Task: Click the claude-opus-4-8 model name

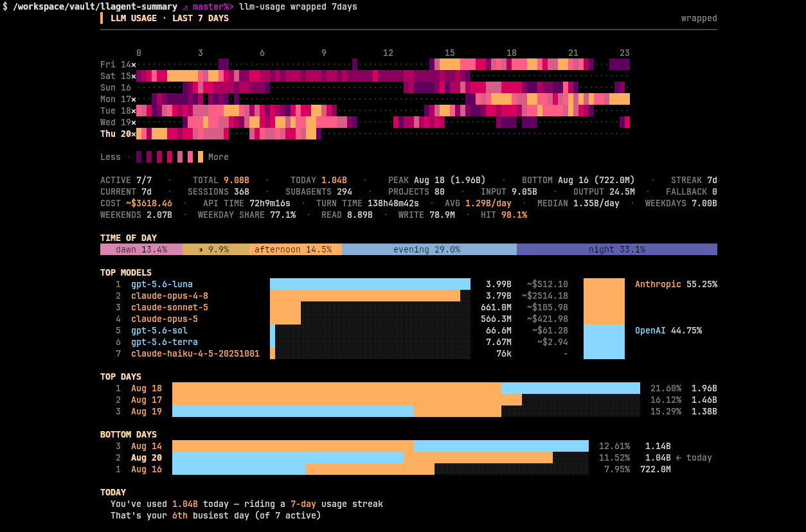Action: 170,296
